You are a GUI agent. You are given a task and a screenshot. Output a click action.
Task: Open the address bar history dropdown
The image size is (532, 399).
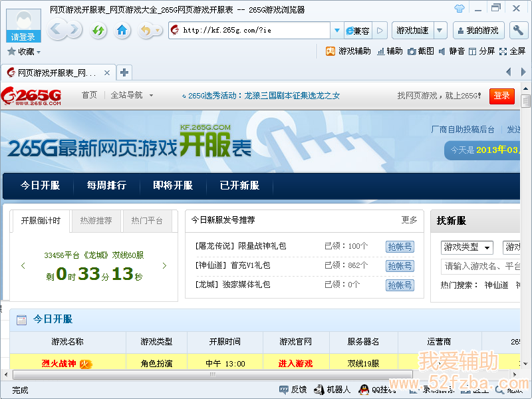pyautogui.click(x=336, y=30)
